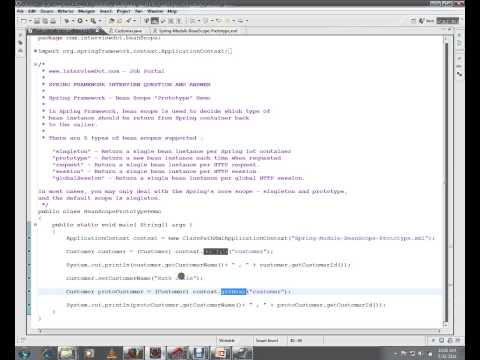Open the Refactor menu
The height and width of the screenshot is (360, 480).
pos(65,11)
